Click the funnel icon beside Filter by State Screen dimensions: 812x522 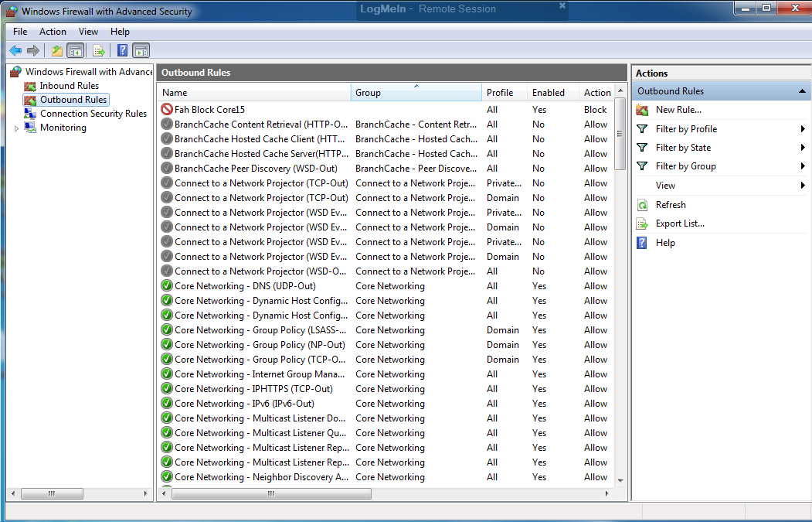point(642,147)
